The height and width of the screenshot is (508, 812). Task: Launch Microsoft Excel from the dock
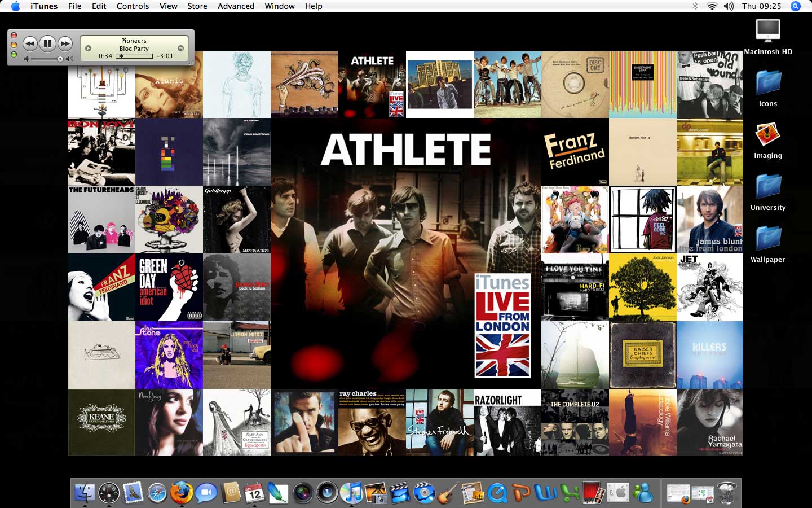tap(570, 493)
